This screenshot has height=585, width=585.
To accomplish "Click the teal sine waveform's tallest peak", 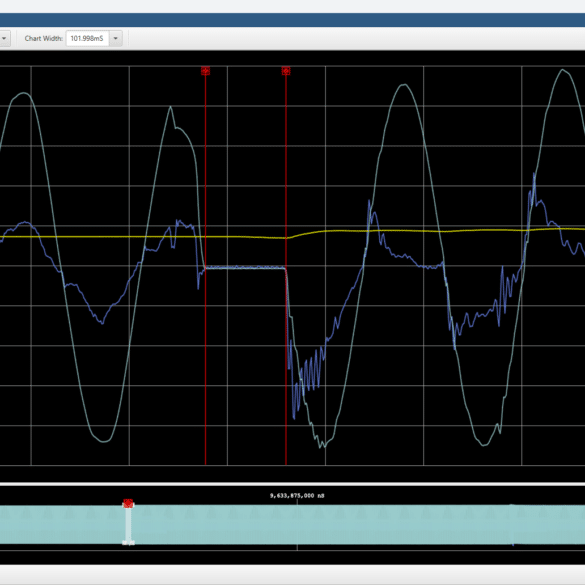I will pyautogui.click(x=563, y=70).
